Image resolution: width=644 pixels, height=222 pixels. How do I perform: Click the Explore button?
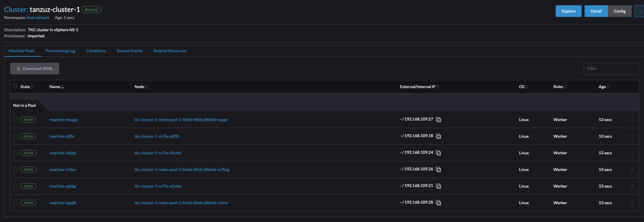(569, 11)
